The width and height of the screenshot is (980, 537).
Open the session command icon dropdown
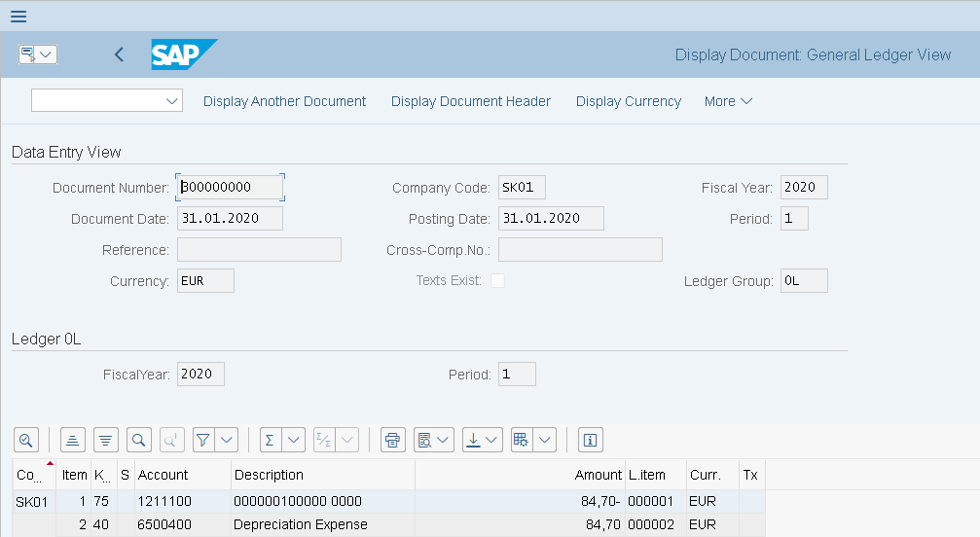[x=46, y=54]
